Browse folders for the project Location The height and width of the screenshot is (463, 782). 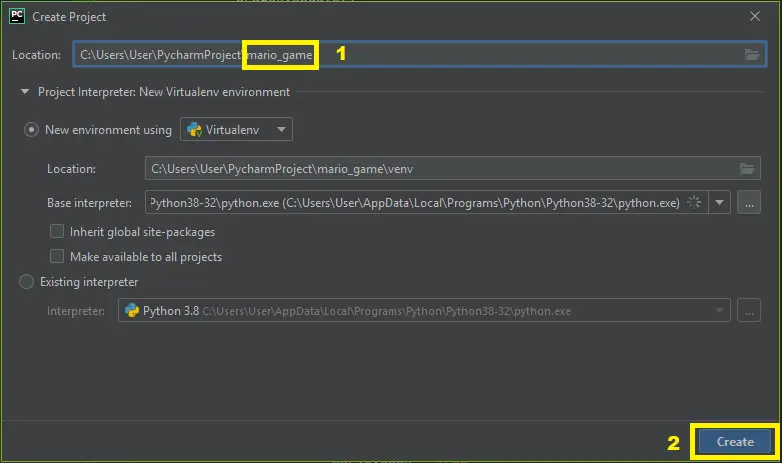point(752,55)
